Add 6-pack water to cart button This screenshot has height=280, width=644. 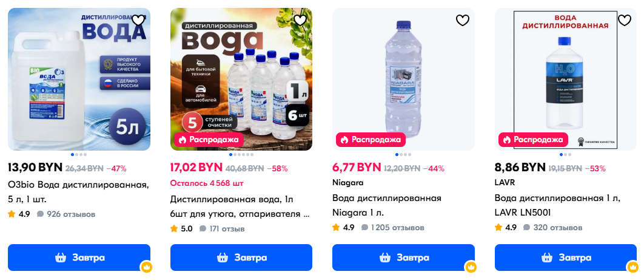coord(241,258)
